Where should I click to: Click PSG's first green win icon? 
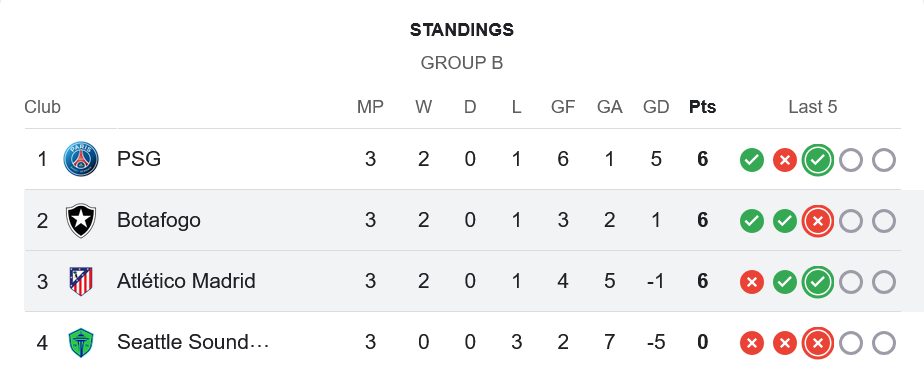click(x=752, y=160)
